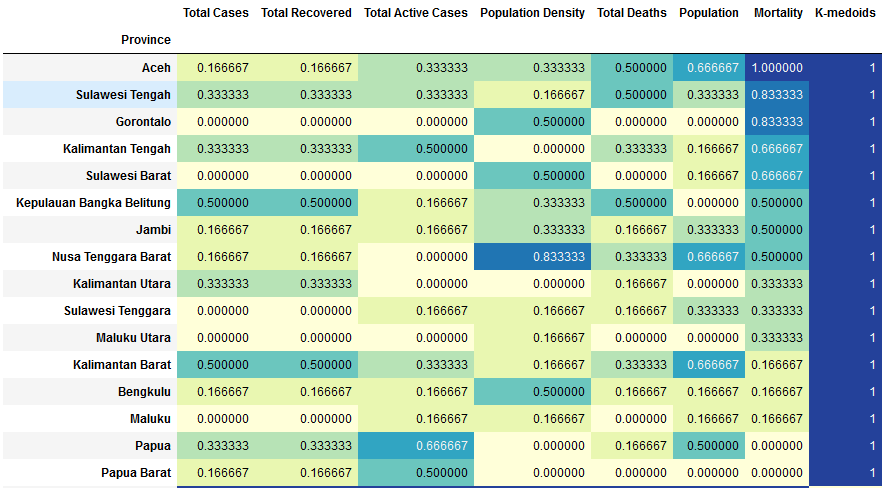Click Jambi's Mortality value 0.500000
The width and height of the screenshot is (889, 488).
pyautogui.click(x=777, y=230)
